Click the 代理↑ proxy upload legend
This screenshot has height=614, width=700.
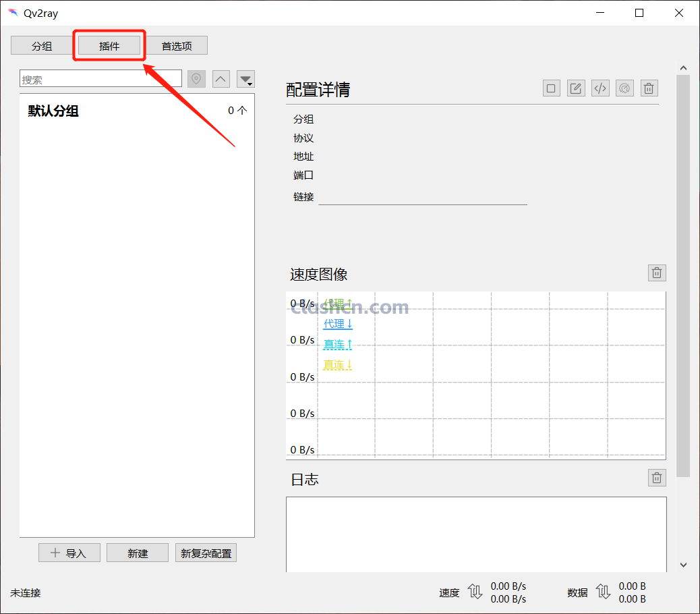(338, 304)
